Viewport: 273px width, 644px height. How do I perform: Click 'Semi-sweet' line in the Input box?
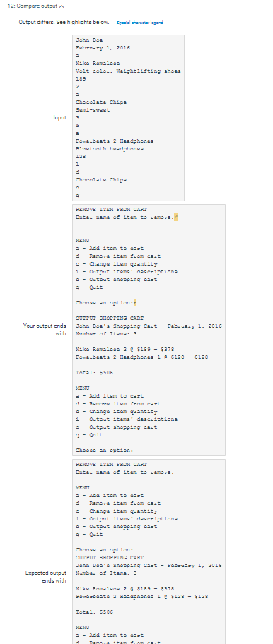(x=93, y=110)
